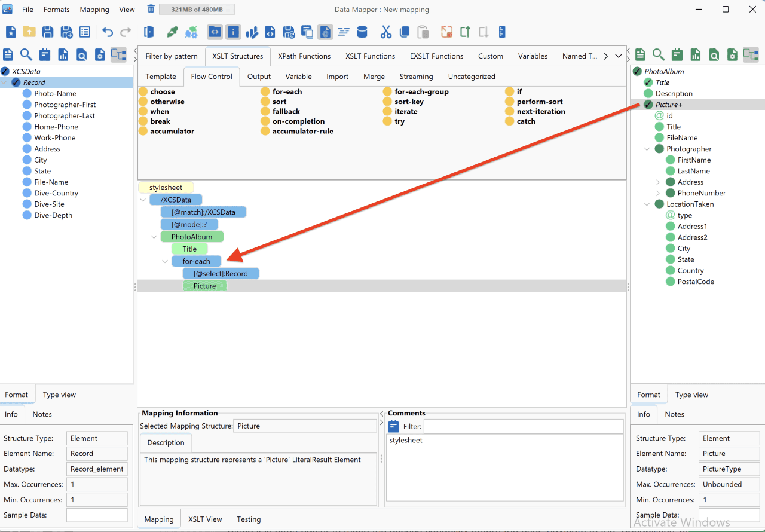The width and height of the screenshot is (765, 532).
Task: Expand the Address target node
Action: click(658, 182)
